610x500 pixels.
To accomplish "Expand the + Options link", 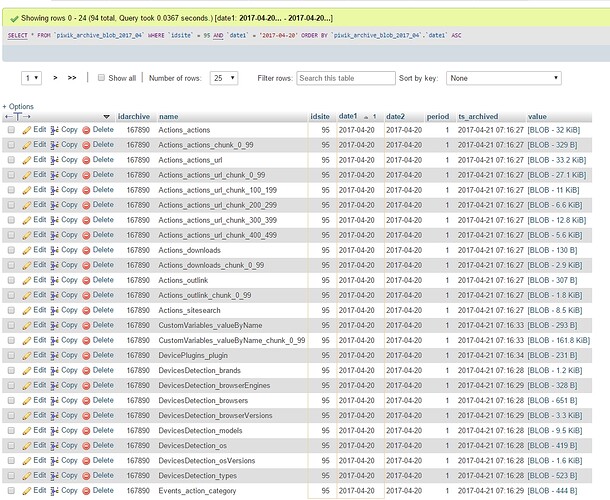I will point(18,106).
